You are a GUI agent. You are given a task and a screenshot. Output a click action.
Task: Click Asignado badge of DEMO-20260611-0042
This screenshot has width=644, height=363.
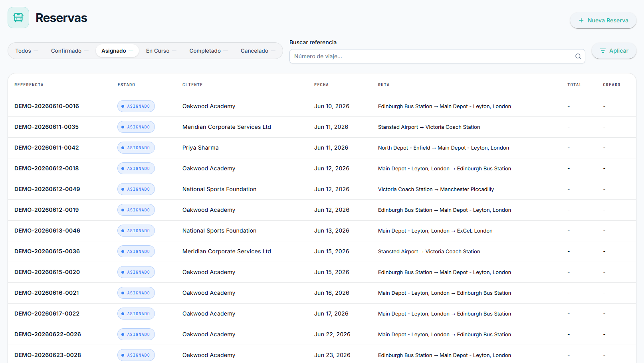tap(136, 148)
